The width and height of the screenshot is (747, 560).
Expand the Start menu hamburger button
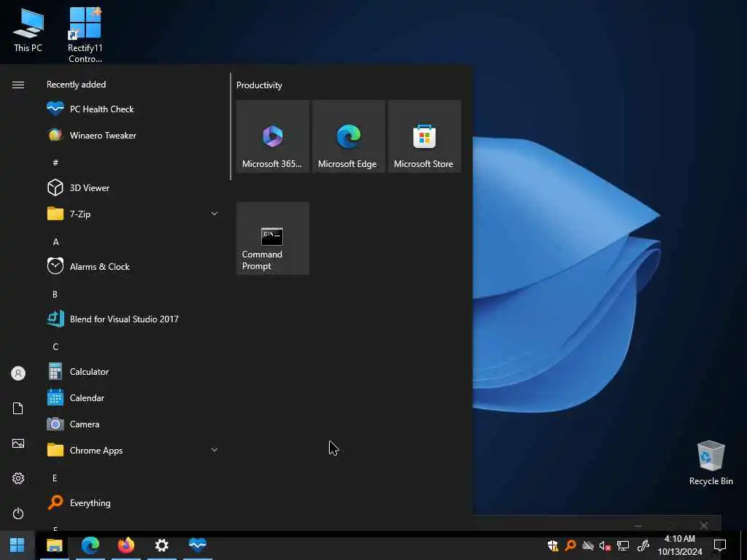click(x=18, y=85)
